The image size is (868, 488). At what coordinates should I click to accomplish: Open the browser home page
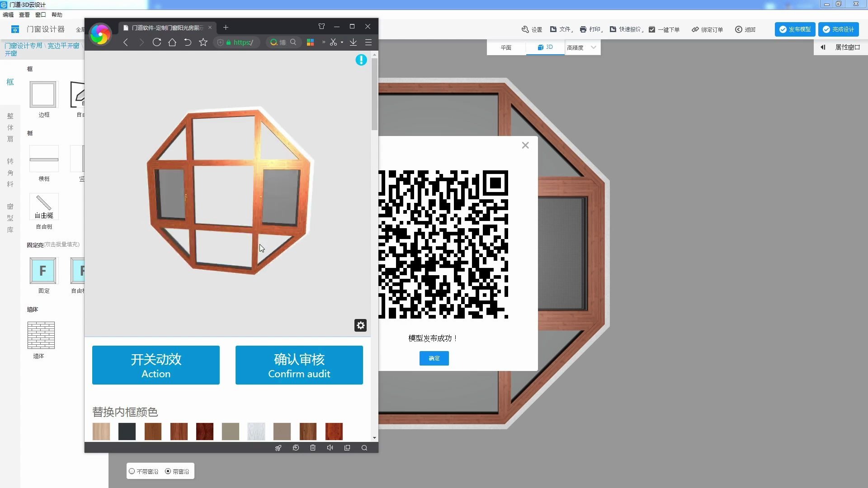pos(172,42)
